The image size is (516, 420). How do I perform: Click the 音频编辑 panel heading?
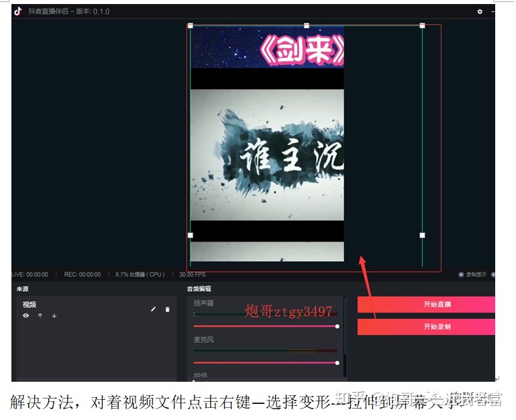coord(199,289)
